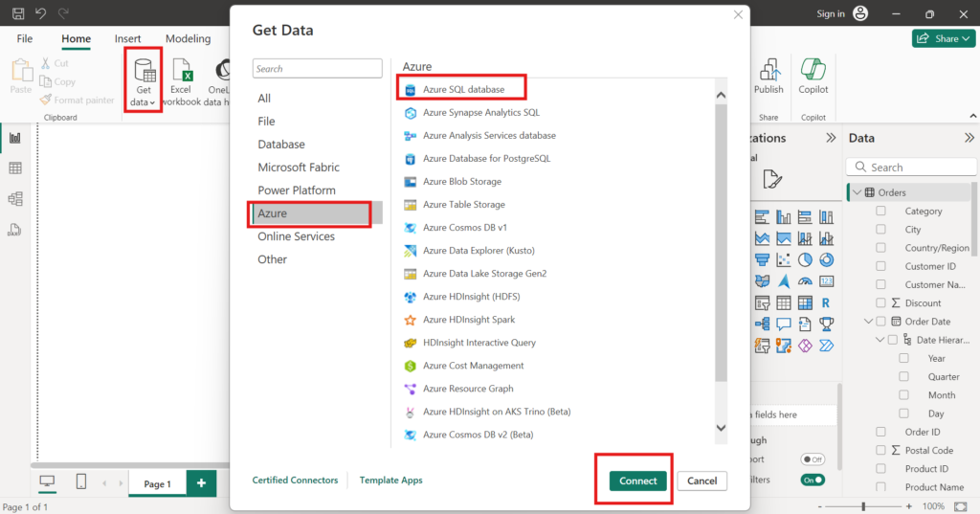
Task: Collapse the Visualizations pane with chevrons
Action: tap(831, 138)
